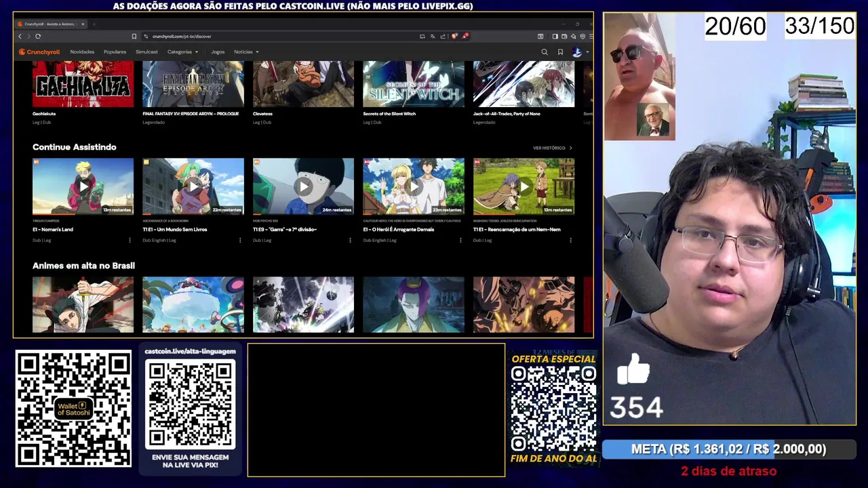The image size is (868, 488).
Task: Open the Simulcast menu item
Action: [146, 52]
